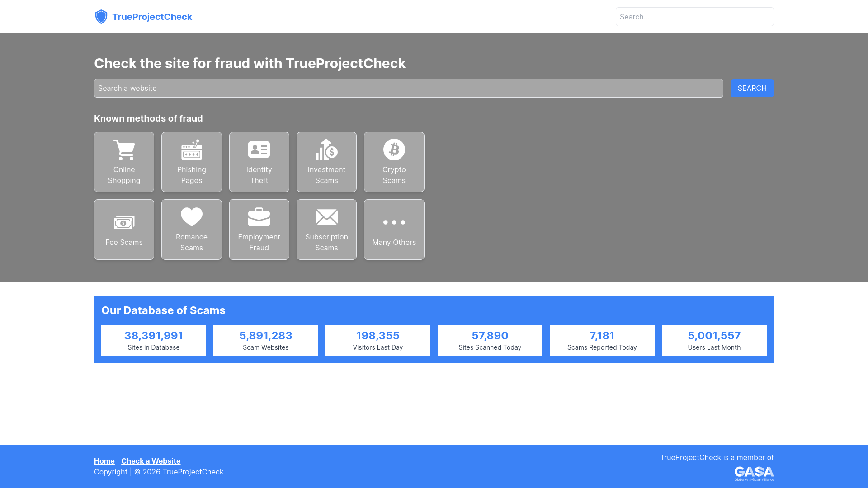Select the Subscription Scams envelope icon
This screenshot has width=868, height=488.
[x=326, y=217]
